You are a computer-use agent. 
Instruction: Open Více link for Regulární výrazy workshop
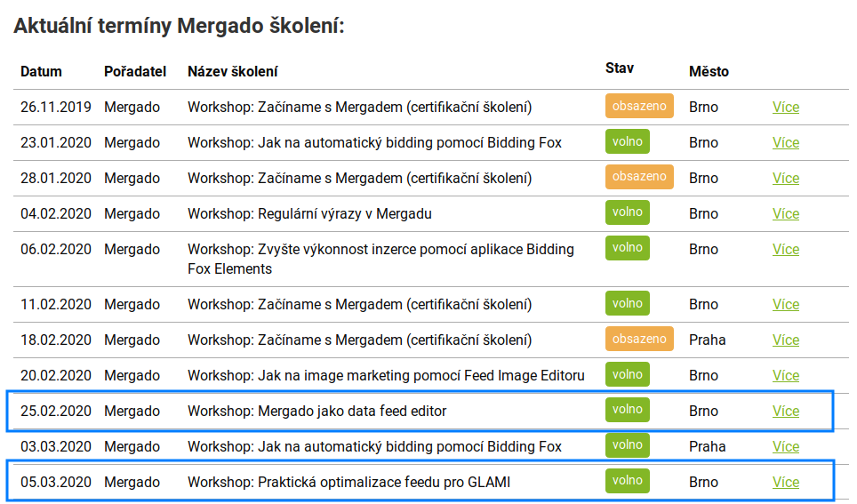tap(785, 213)
